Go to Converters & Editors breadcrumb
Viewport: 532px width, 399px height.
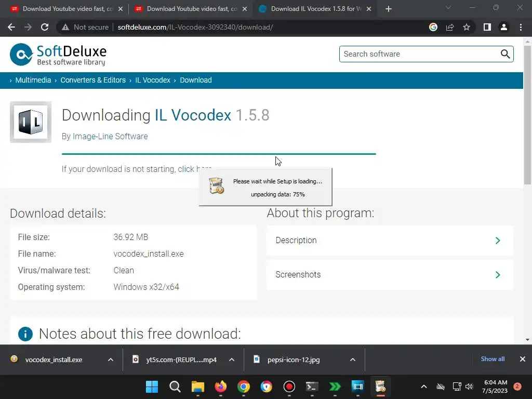[93, 80]
